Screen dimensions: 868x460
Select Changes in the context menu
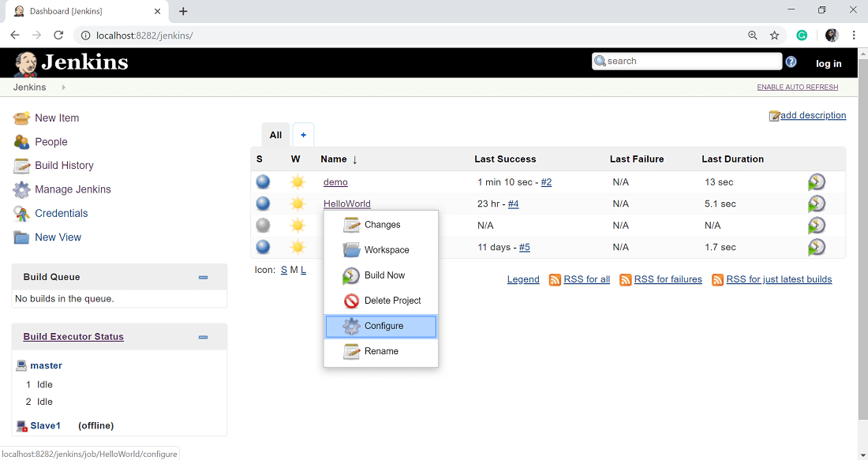[381, 225]
